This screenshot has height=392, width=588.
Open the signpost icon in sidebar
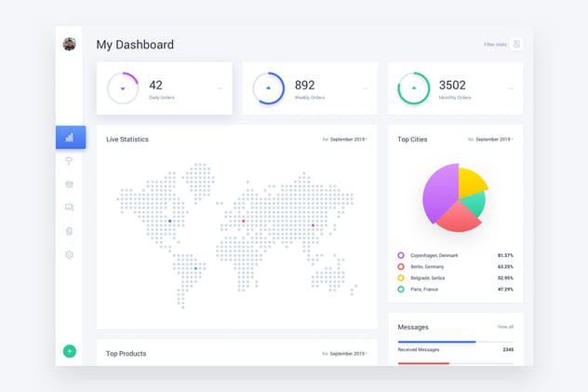click(x=69, y=161)
